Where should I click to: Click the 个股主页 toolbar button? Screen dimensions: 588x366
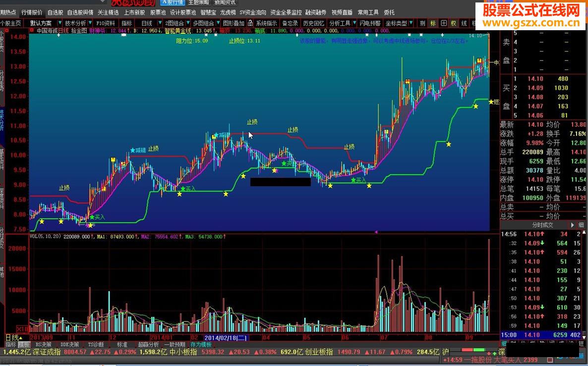point(10,23)
